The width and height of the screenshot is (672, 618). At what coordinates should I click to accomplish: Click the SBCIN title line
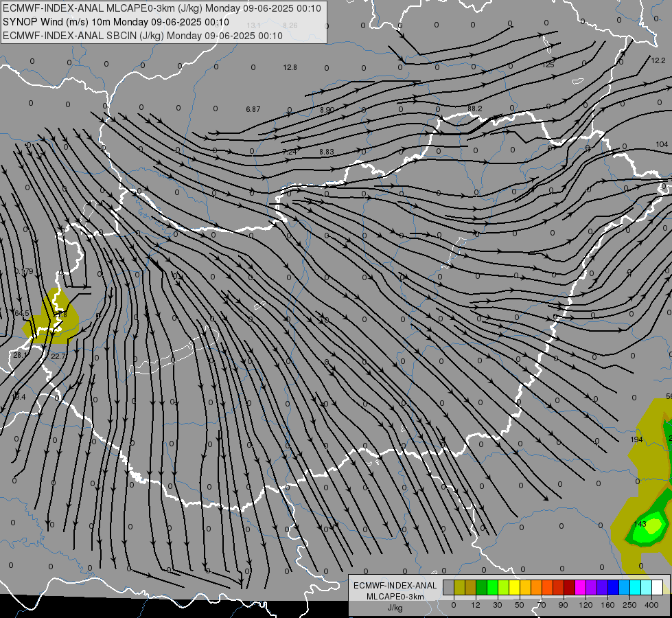point(143,36)
